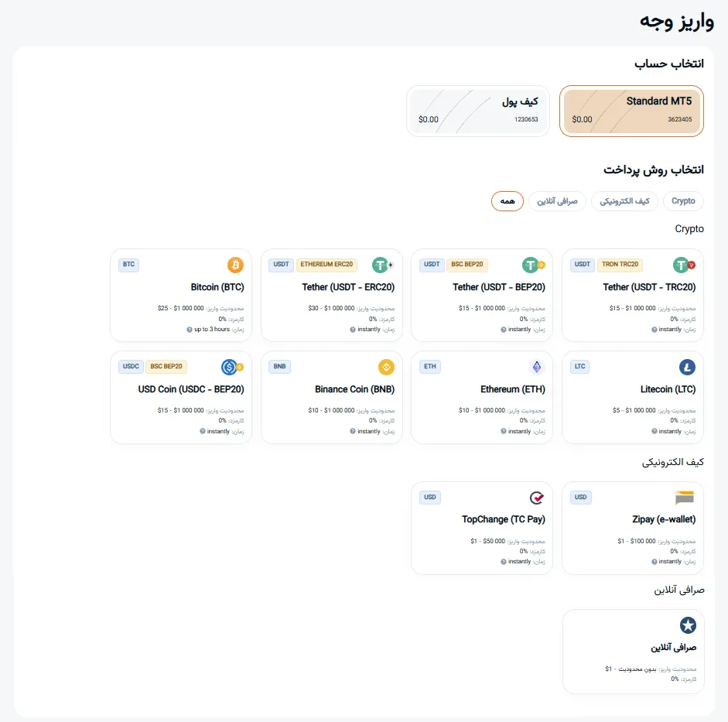Click the orange Bitcoin coin icon

235,265
